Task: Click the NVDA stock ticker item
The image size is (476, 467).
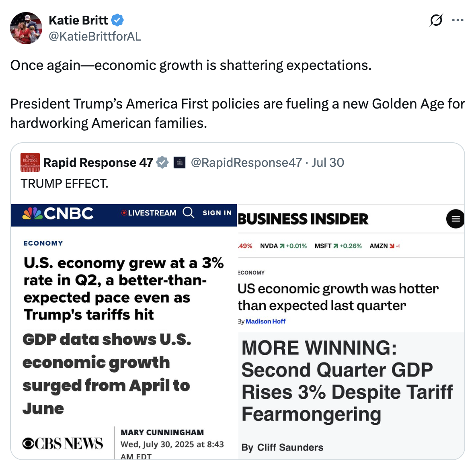Action: coord(283,246)
